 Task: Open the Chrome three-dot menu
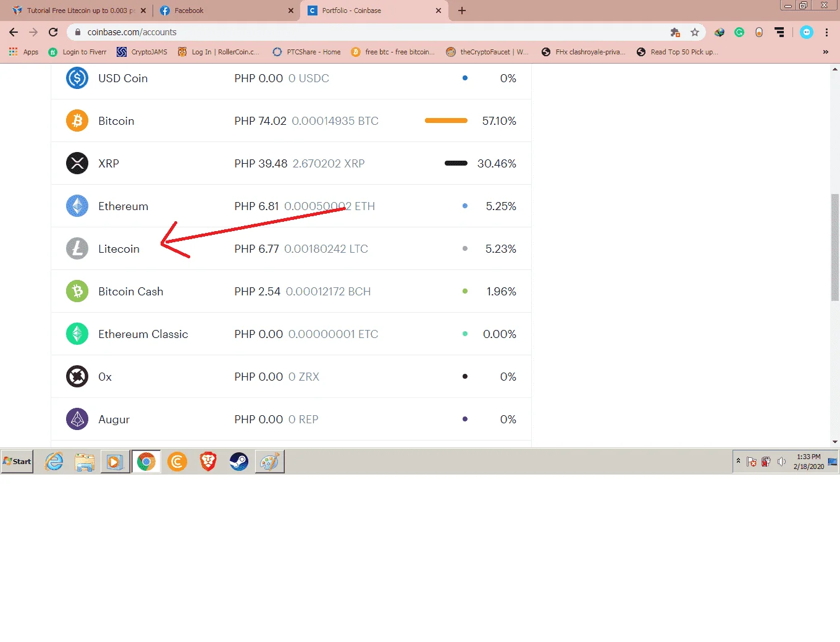click(x=826, y=32)
